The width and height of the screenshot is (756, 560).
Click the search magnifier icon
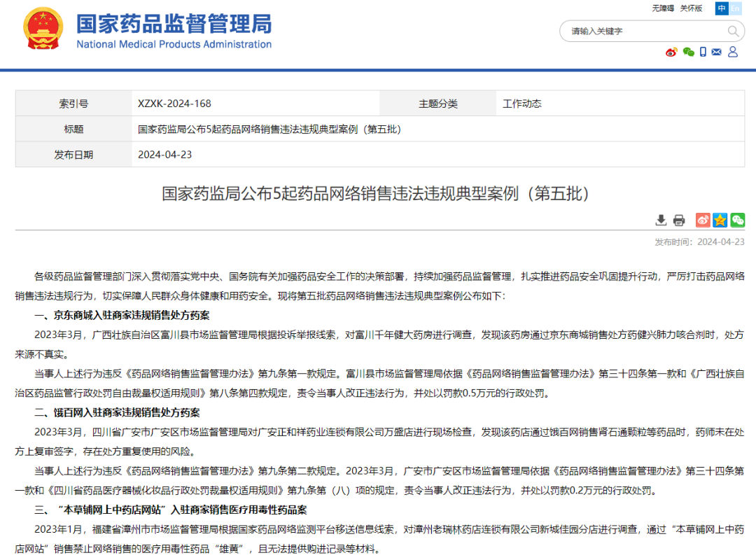coord(733,31)
